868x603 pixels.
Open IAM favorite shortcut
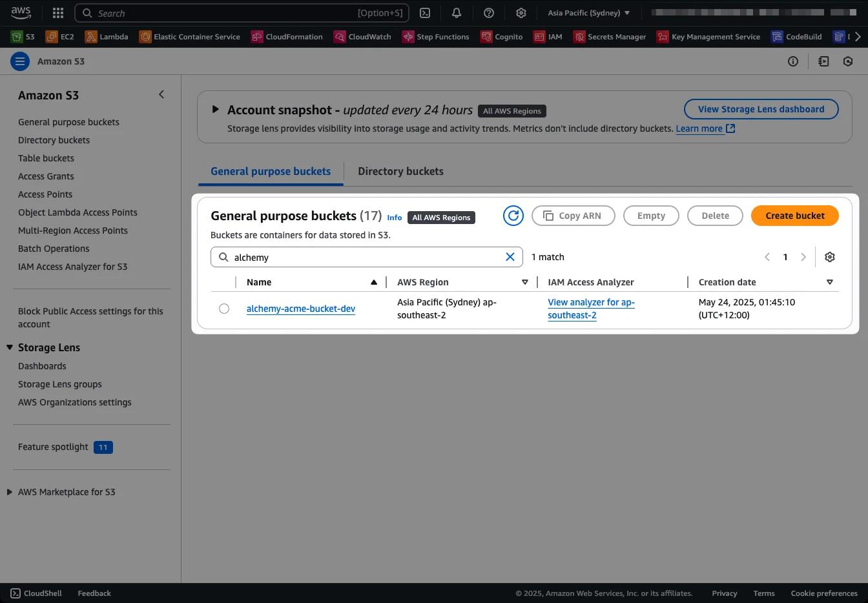548,37
